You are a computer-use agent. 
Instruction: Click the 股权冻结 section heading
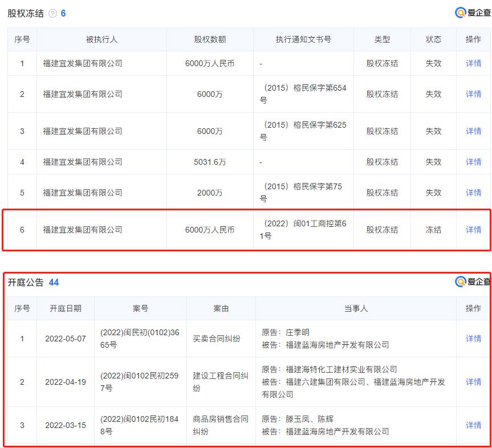point(26,13)
